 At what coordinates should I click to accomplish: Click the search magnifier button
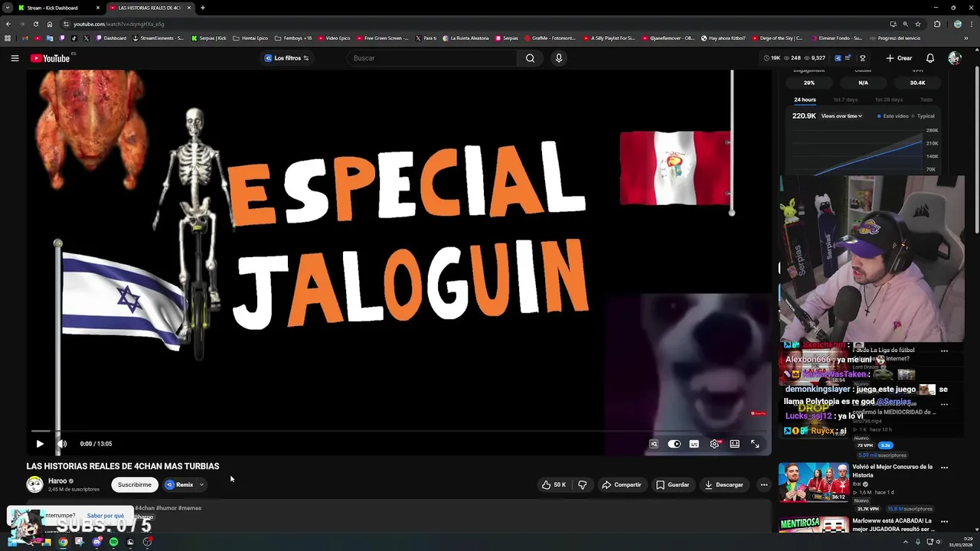[530, 58]
